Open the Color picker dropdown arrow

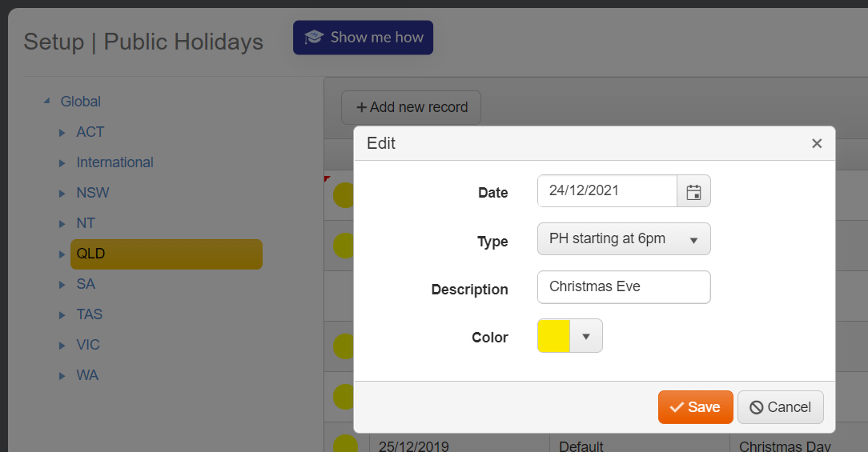[x=585, y=336]
